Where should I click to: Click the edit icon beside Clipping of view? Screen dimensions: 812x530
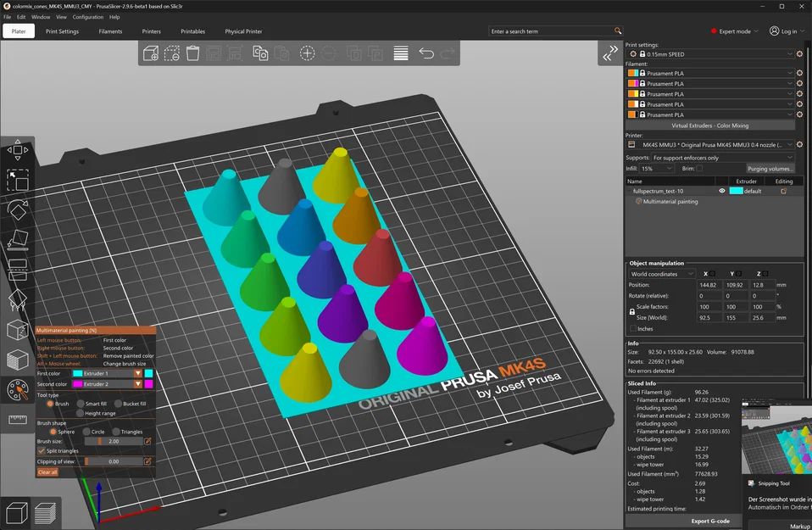coord(147,461)
